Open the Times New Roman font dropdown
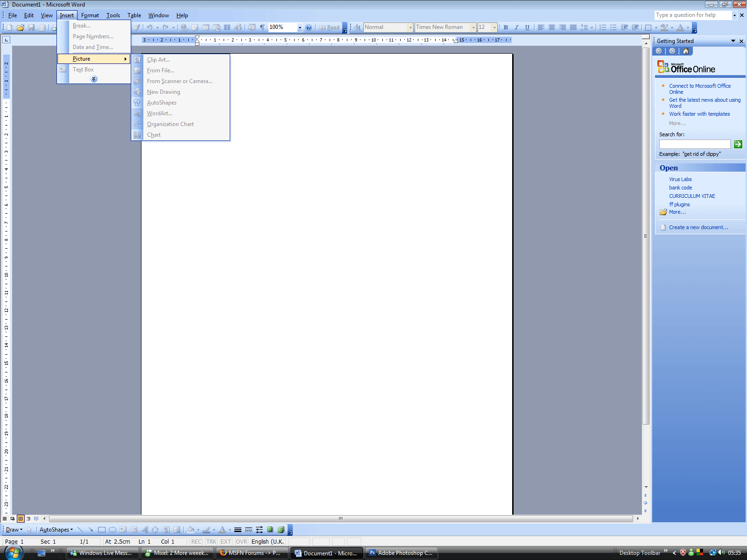 [473, 28]
